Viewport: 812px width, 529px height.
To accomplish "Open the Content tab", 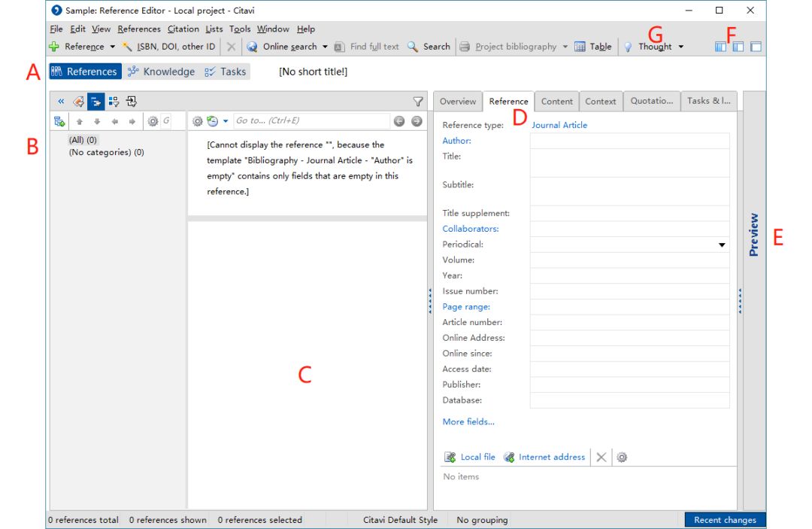I will click(556, 102).
